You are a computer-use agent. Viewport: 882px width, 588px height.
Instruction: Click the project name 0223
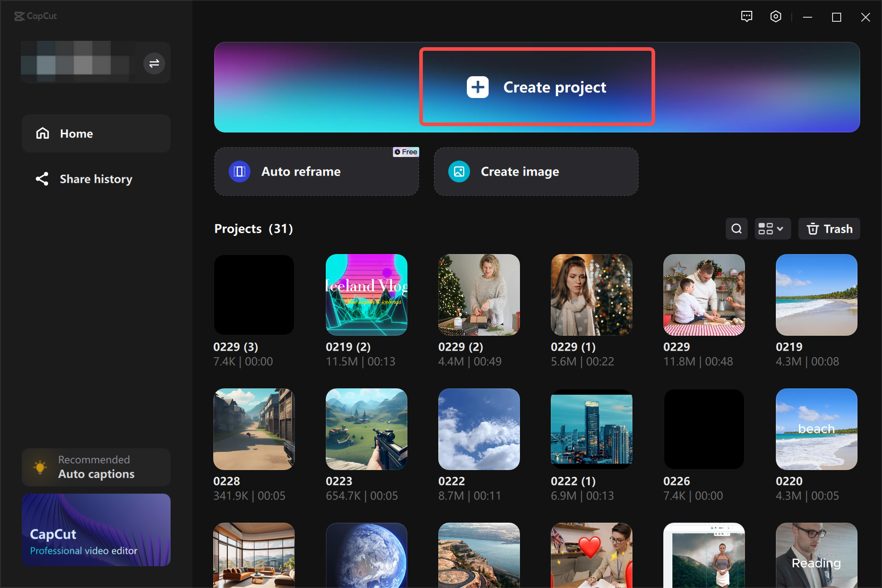[339, 481]
